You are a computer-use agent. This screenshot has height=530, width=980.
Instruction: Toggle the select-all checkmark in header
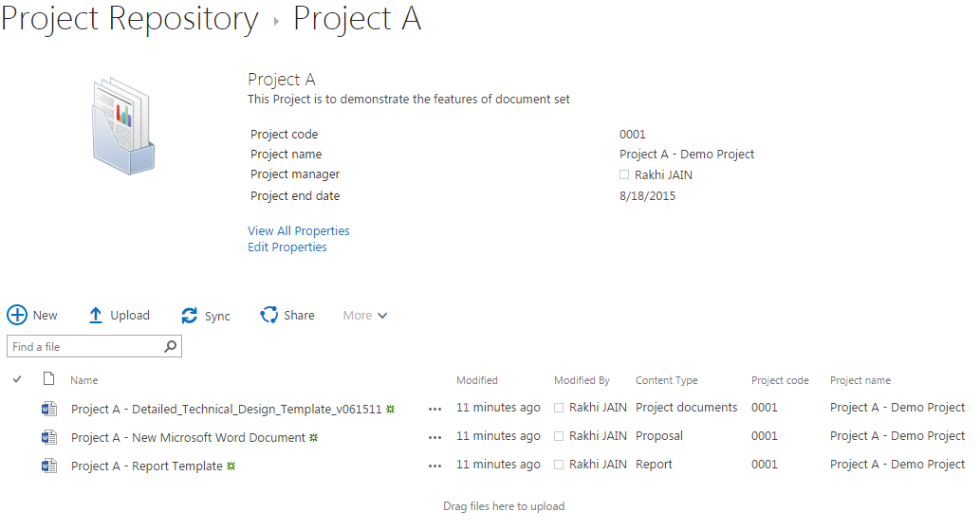click(17, 380)
